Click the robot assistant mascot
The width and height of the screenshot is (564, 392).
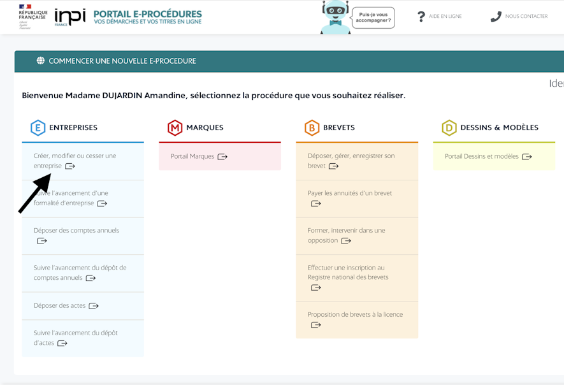[335, 17]
